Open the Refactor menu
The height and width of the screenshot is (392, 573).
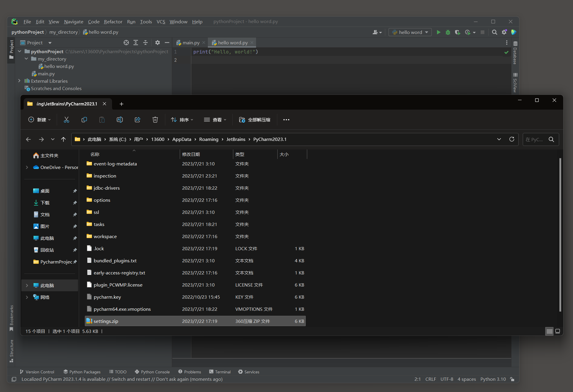pos(113,22)
